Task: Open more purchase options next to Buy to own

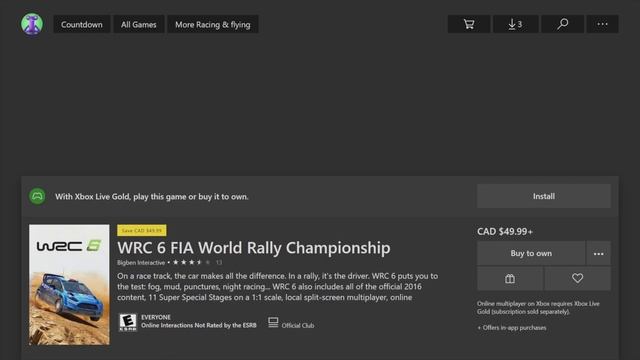Action: tap(599, 253)
